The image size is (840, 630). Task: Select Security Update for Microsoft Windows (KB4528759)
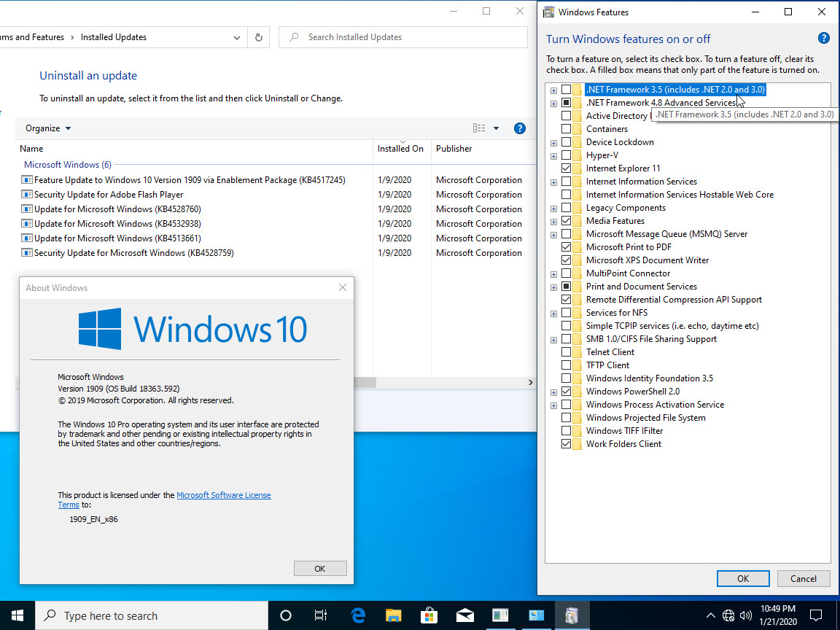coord(134,253)
